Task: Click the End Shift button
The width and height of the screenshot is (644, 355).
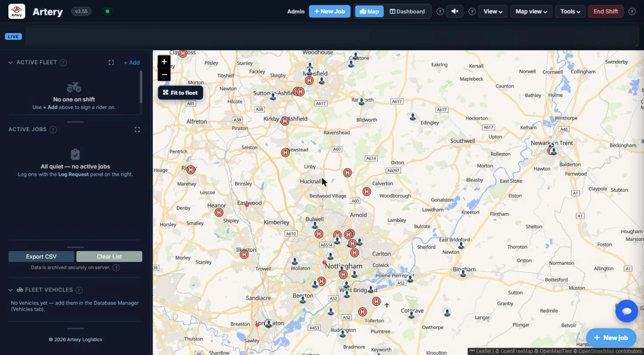Action: (605, 11)
